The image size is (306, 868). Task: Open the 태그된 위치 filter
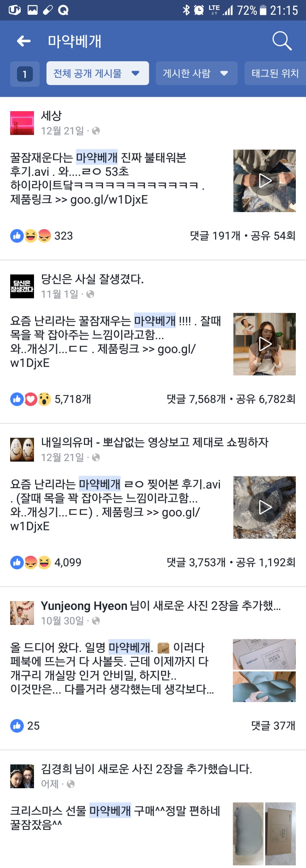tap(275, 73)
